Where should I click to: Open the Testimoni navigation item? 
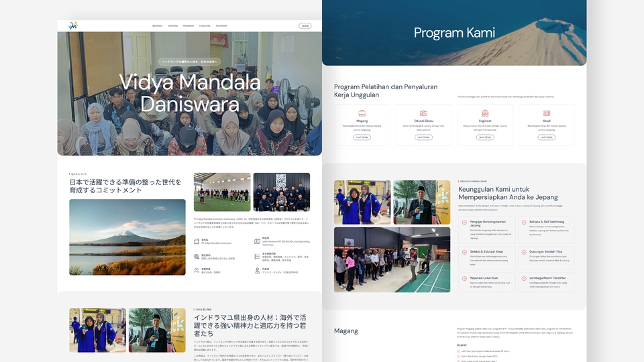pyautogui.click(x=221, y=25)
